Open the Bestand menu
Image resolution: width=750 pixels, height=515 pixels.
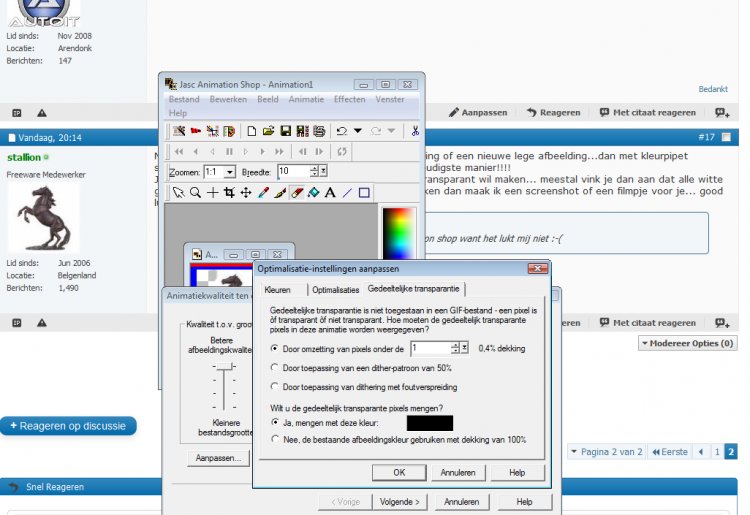click(184, 99)
